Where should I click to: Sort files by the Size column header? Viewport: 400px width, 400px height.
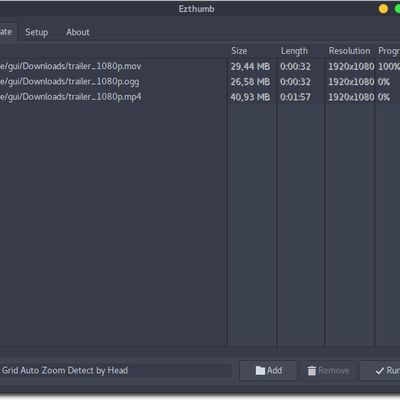(x=239, y=51)
